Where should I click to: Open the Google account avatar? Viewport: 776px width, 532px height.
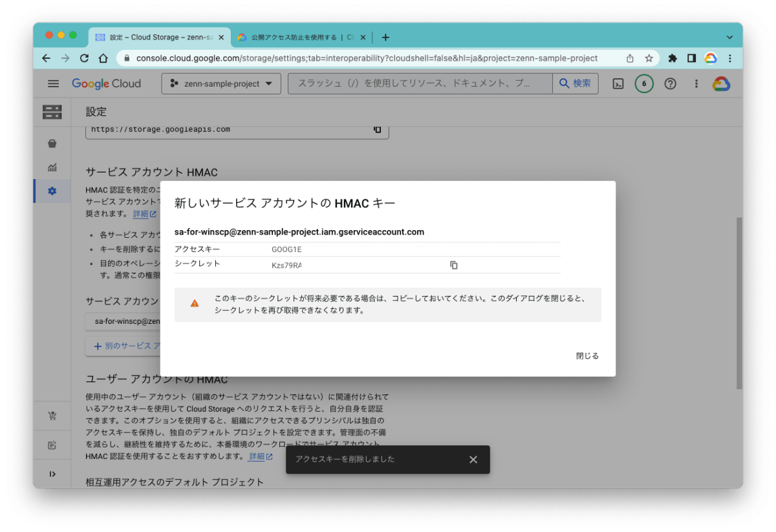pyautogui.click(x=721, y=83)
